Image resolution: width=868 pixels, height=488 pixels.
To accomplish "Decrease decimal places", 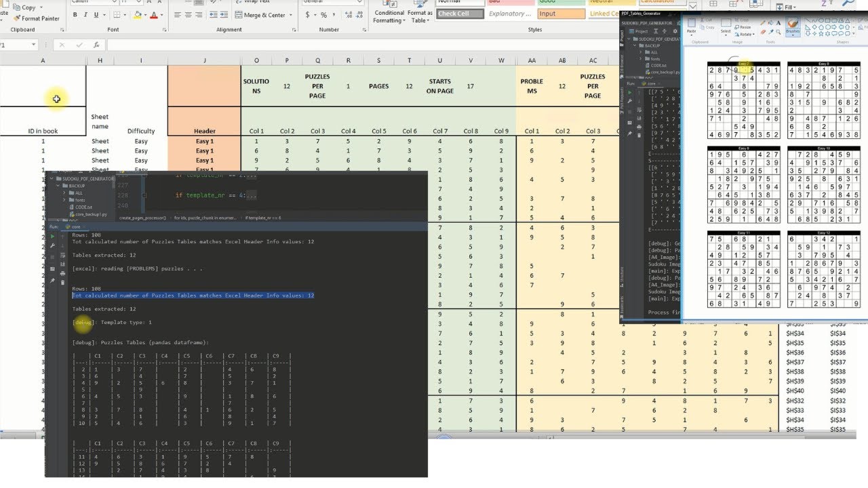I will 359,15.
